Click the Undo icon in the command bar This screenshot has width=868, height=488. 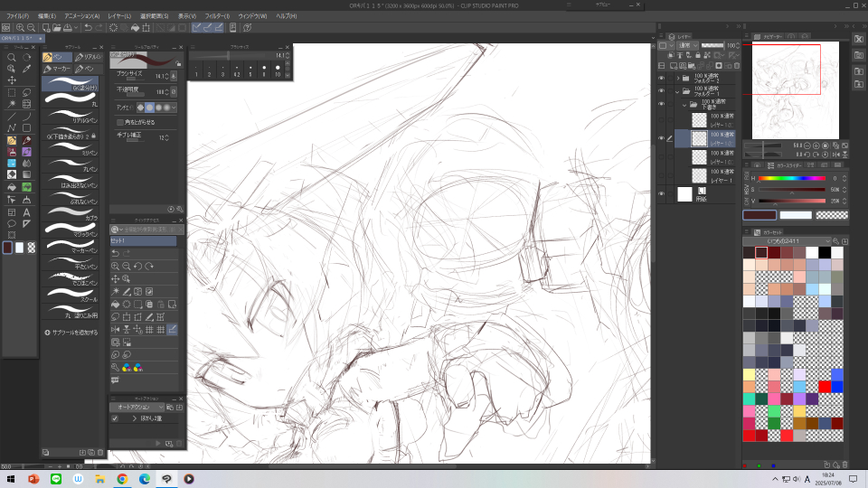[88, 28]
